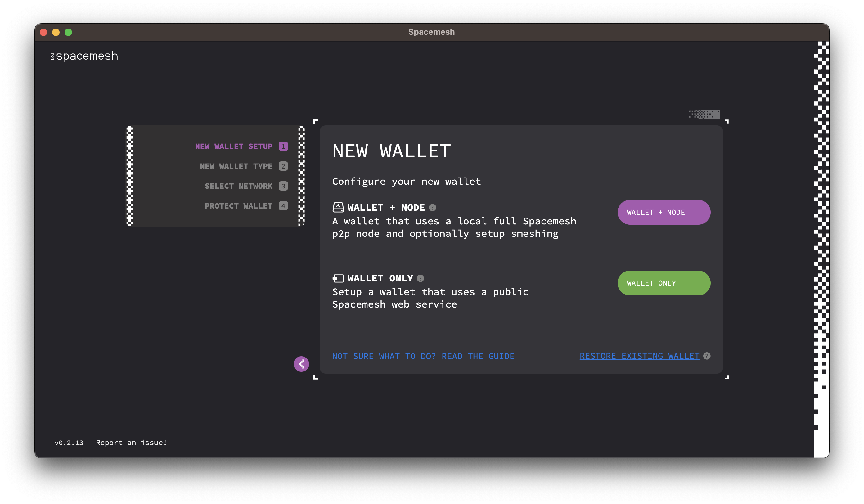Open the Read the Guide link
Viewport: 864px width, 504px height.
pyautogui.click(x=423, y=356)
